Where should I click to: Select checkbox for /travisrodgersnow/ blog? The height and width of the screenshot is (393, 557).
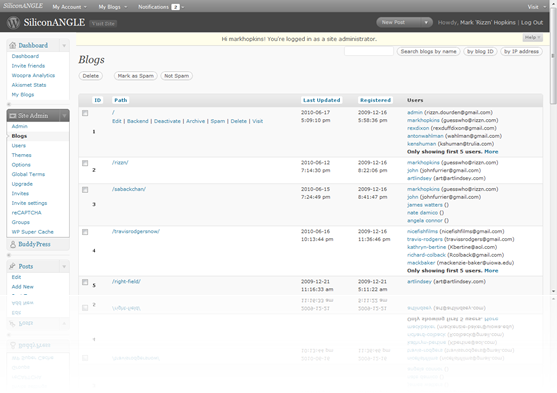pyautogui.click(x=85, y=232)
